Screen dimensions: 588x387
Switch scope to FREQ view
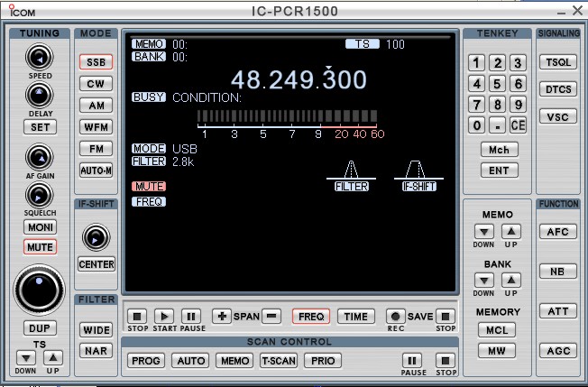tap(311, 317)
